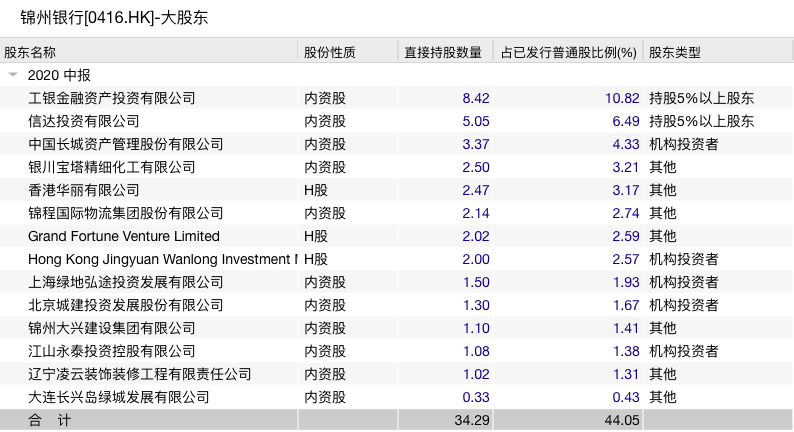Select Hong Kong Jingyuan Wanlong Investment row

tap(397, 259)
